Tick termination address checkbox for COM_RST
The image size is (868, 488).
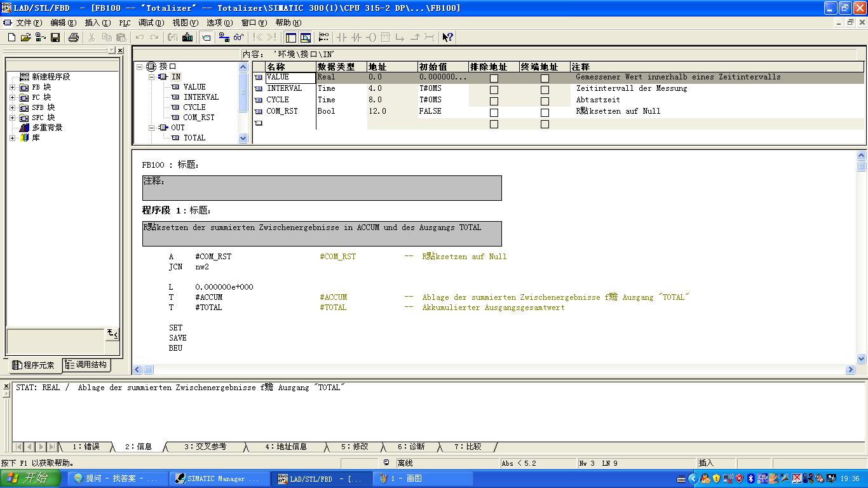[x=545, y=112]
